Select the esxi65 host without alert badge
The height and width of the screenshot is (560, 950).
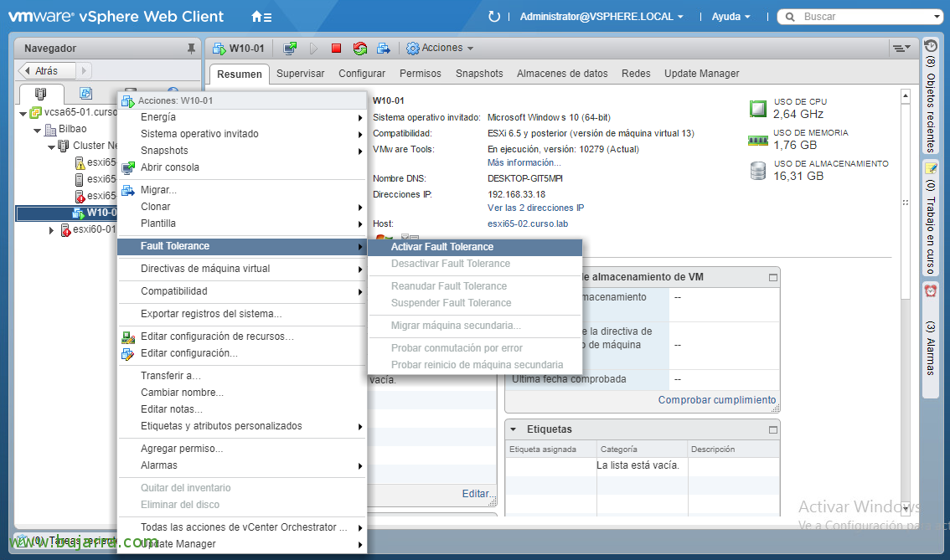[96, 179]
